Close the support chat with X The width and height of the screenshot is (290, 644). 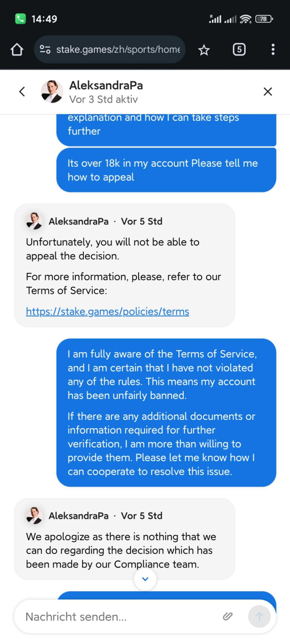(268, 91)
